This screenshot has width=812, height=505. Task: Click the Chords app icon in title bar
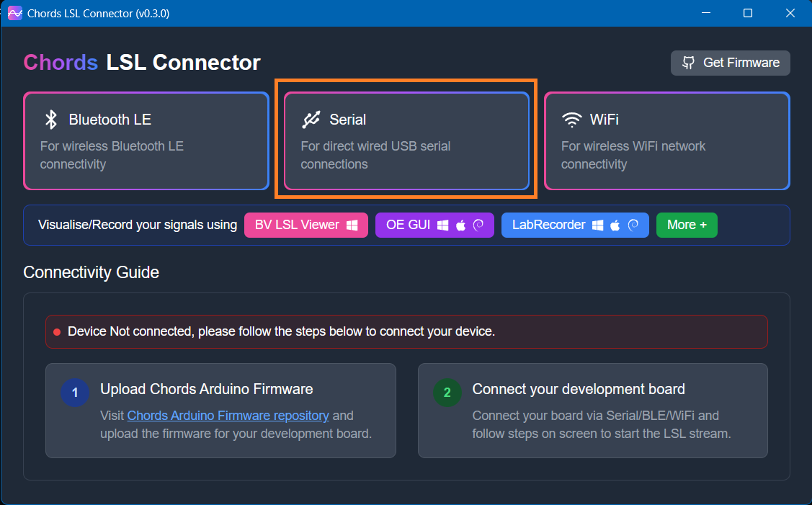[14, 13]
